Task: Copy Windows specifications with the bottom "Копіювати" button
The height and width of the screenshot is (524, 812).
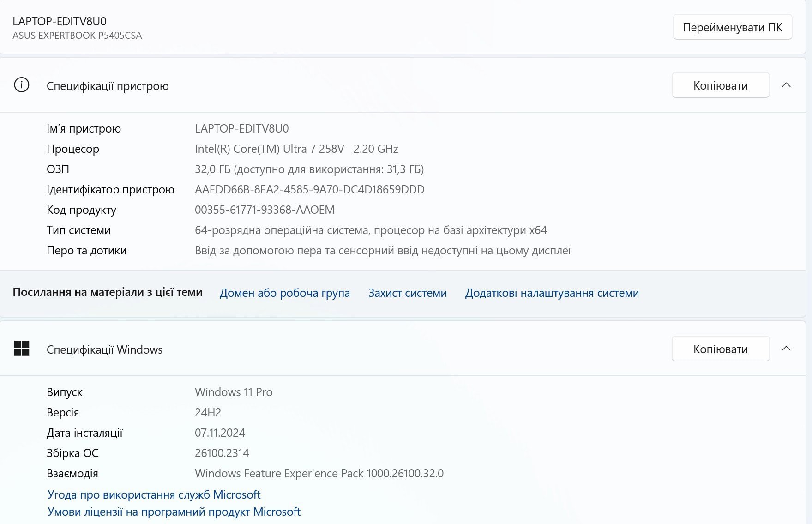Action: [720, 349]
